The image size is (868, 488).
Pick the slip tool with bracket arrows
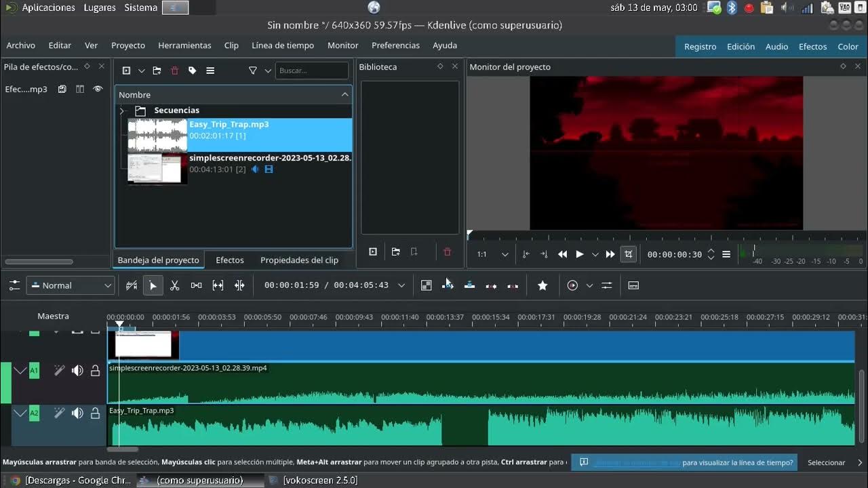pos(218,285)
